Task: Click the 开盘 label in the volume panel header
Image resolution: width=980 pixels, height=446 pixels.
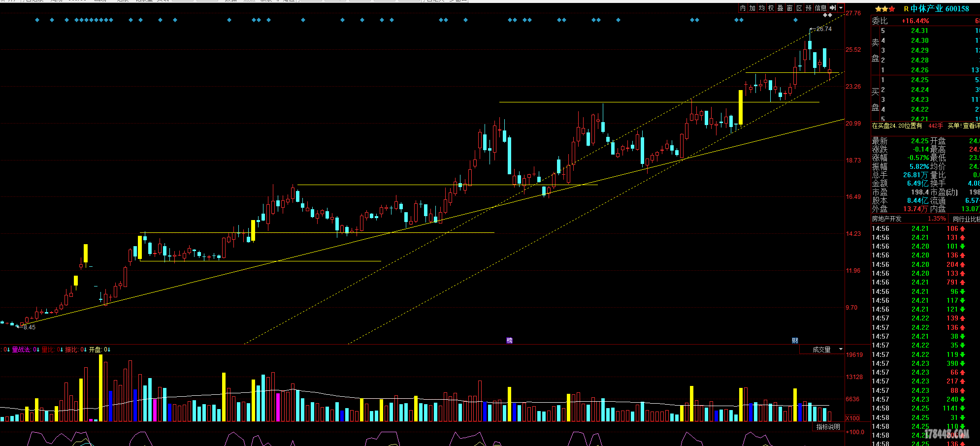Action: (95, 350)
